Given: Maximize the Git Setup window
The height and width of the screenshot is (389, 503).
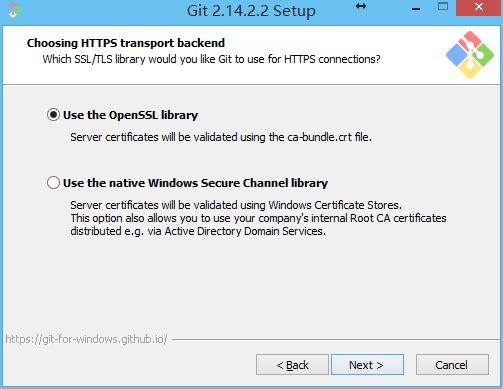Looking at the screenshot, I should coord(443,7).
